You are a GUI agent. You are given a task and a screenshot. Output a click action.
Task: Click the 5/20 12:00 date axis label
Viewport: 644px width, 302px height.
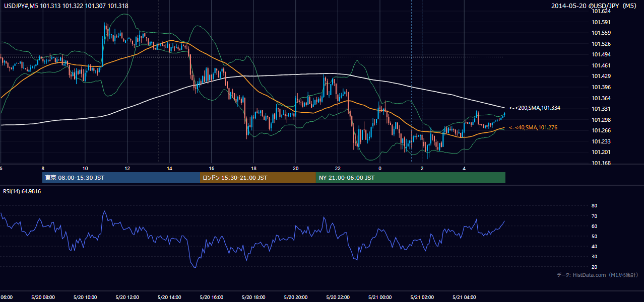pos(126,297)
